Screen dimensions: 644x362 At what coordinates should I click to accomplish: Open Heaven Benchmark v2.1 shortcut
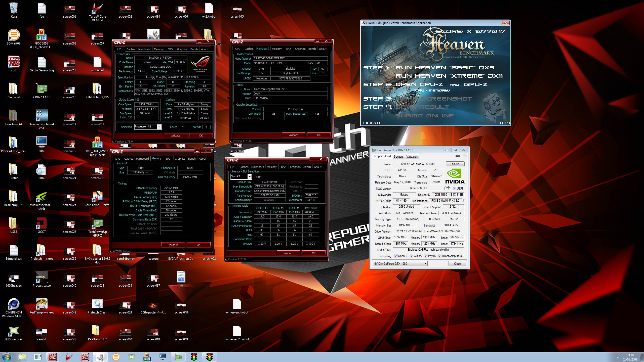coord(42,119)
